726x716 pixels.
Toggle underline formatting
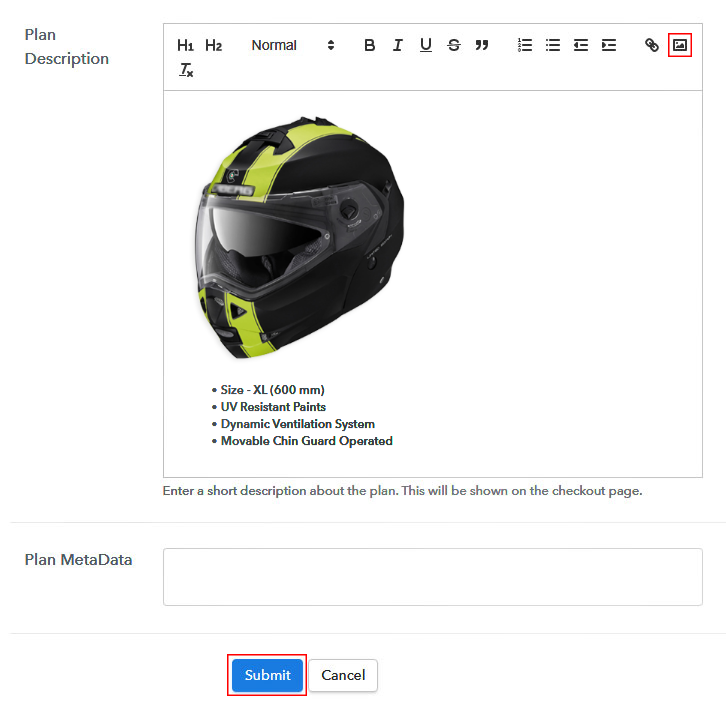(426, 45)
